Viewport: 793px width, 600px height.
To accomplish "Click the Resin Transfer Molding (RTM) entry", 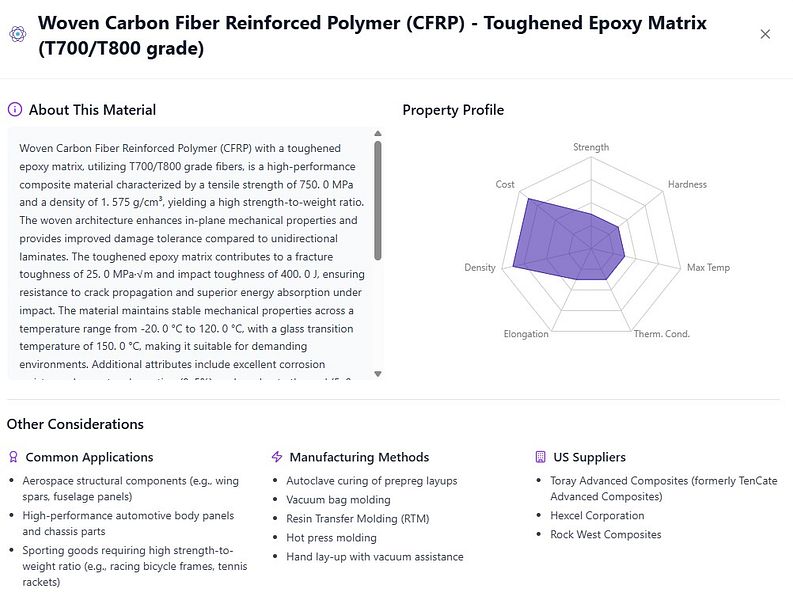I will pyautogui.click(x=358, y=519).
